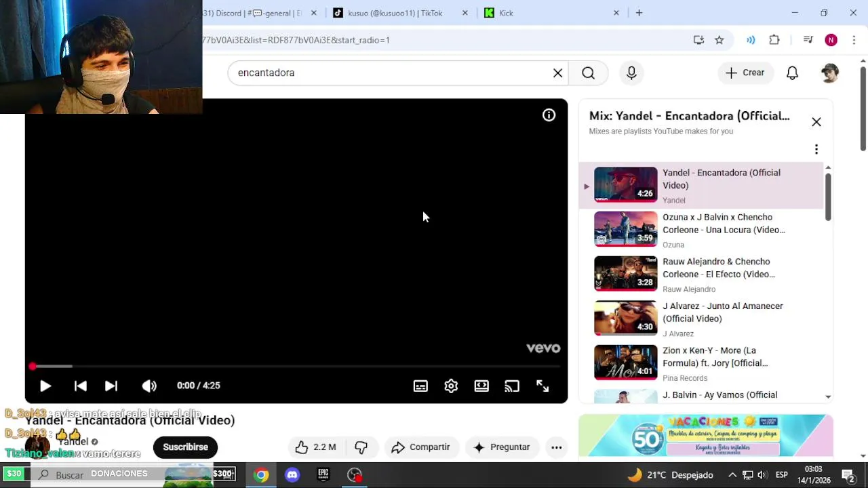
Task: Switch to kusuo TikTok browser tab
Action: [x=395, y=13]
